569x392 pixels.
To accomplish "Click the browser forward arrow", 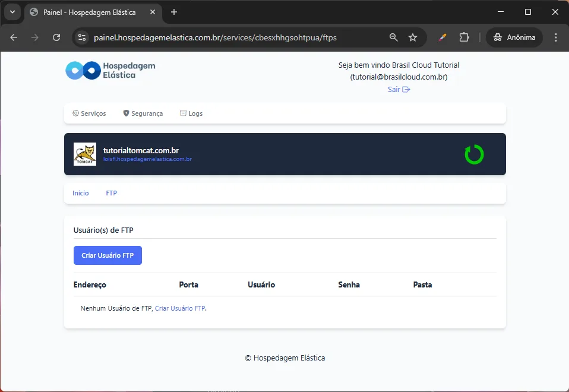I will pos(35,37).
